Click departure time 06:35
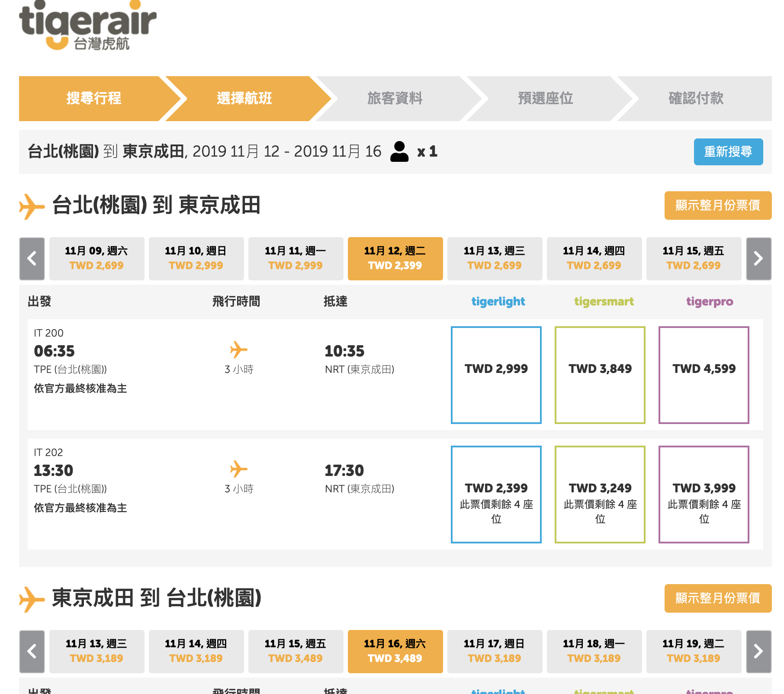This screenshot has height=694, width=784. 55,351
